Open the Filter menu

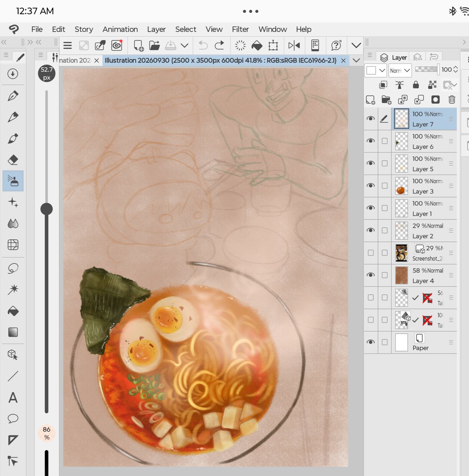click(x=240, y=29)
